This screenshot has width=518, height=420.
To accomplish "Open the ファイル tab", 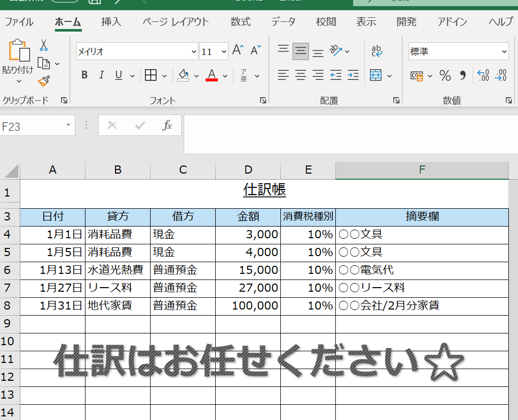I will [x=19, y=22].
